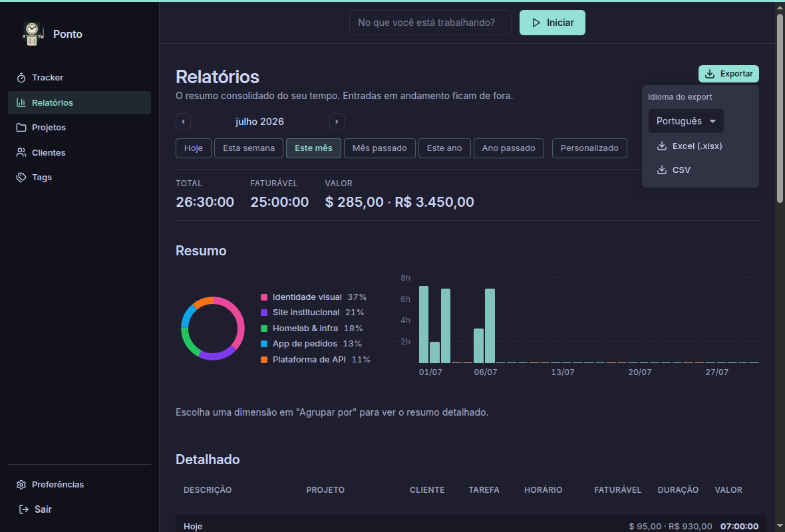Viewport: 785px width, 532px height.
Task: Open Clientes in the sidebar
Action: coord(79,153)
